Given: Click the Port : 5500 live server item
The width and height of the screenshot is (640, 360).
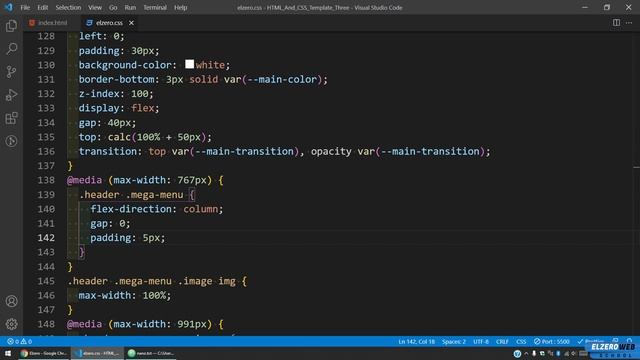Looking at the screenshot, I should 551,341.
